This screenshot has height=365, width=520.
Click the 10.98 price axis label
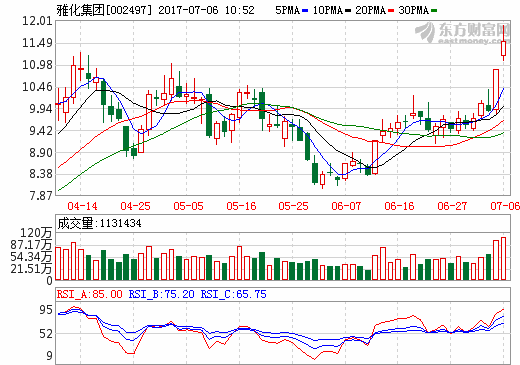(x=38, y=65)
